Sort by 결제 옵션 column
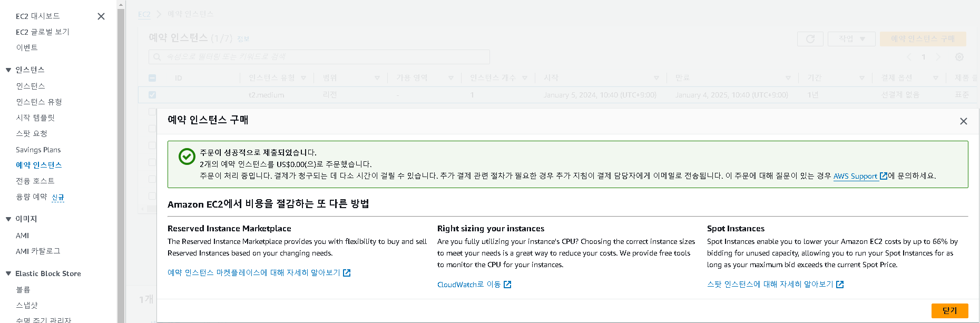The image size is (980, 323). (x=936, y=78)
